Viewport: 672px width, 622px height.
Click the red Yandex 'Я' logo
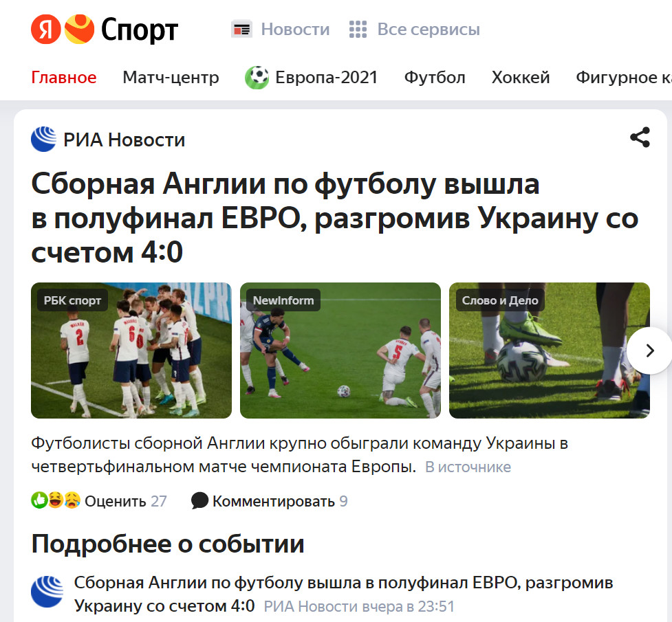point(46,29)
